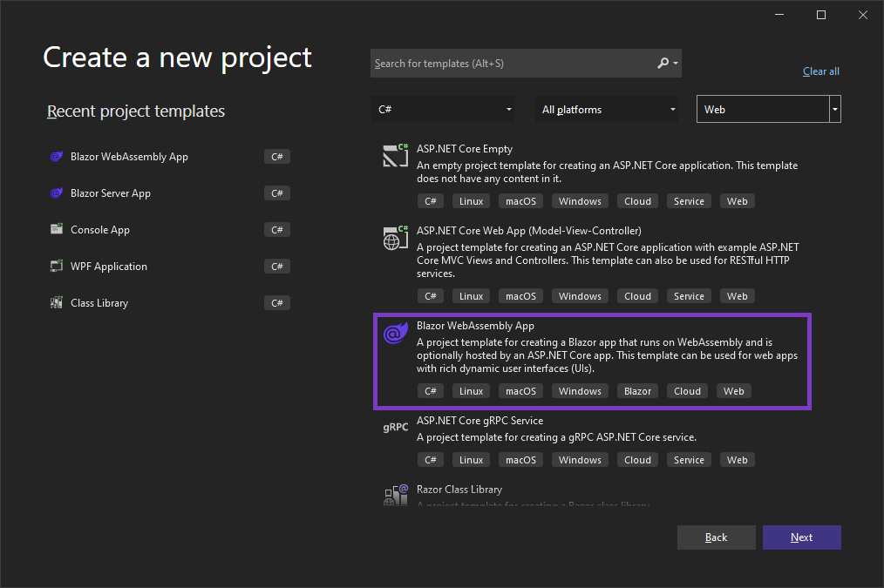884x588 pixels.
Task: Minimize the dialog window
Action: (x=779, y=15)
